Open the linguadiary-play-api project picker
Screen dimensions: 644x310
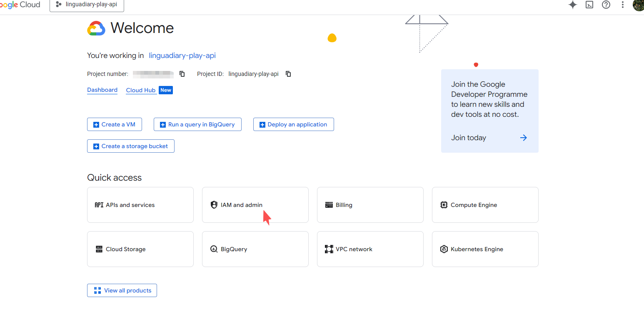point(87,5)
